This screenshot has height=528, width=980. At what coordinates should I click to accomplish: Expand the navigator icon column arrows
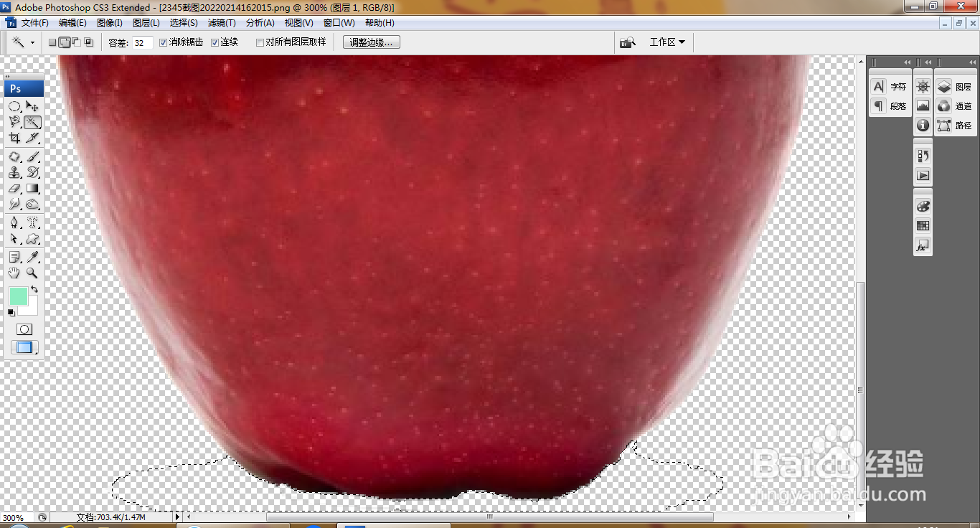tap(928, 62)
